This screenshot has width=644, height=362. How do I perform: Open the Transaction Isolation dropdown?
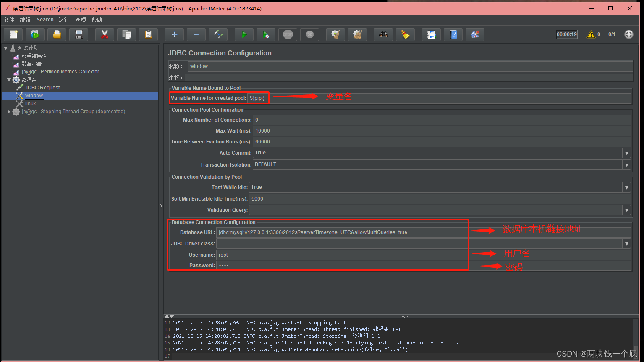626,165
